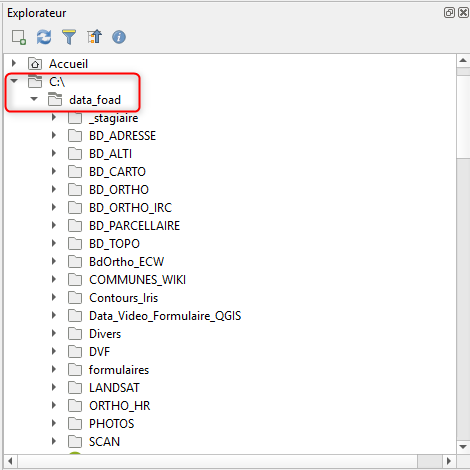Click the vertical scrollbar down arrow

point(463,447)
